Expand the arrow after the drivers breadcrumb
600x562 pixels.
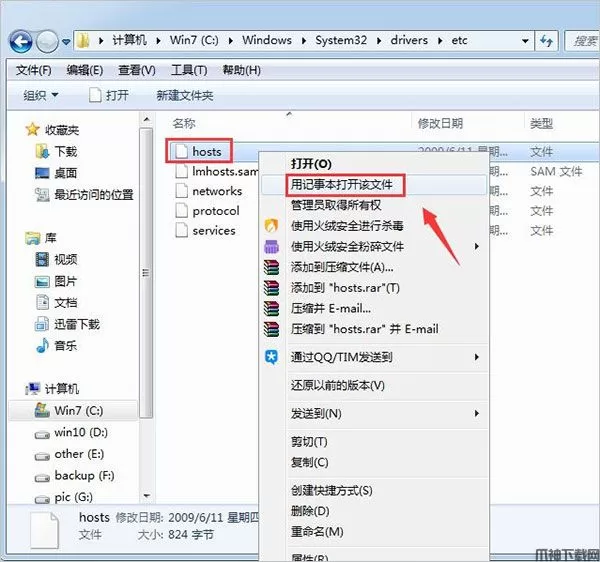440,41
